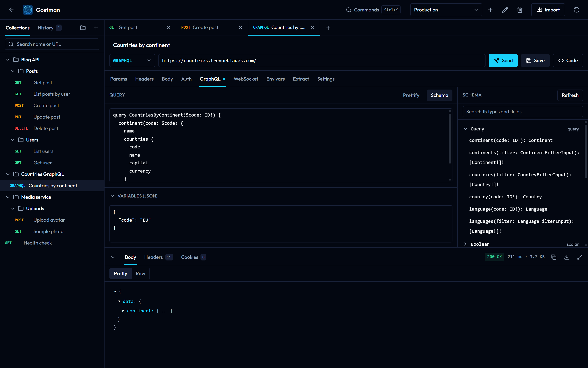
Task: Open the Production environment dropdown
Action: pos(446,10)
